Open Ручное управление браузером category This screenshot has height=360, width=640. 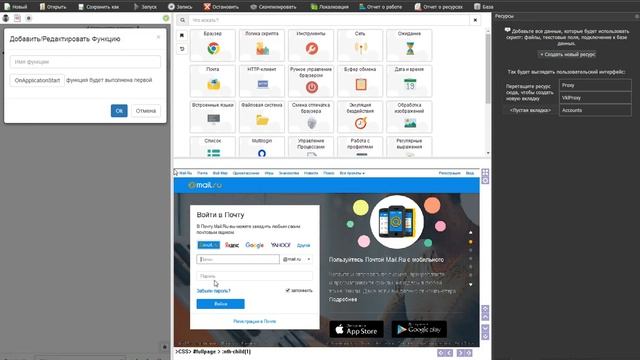click(x=311, y=81)
